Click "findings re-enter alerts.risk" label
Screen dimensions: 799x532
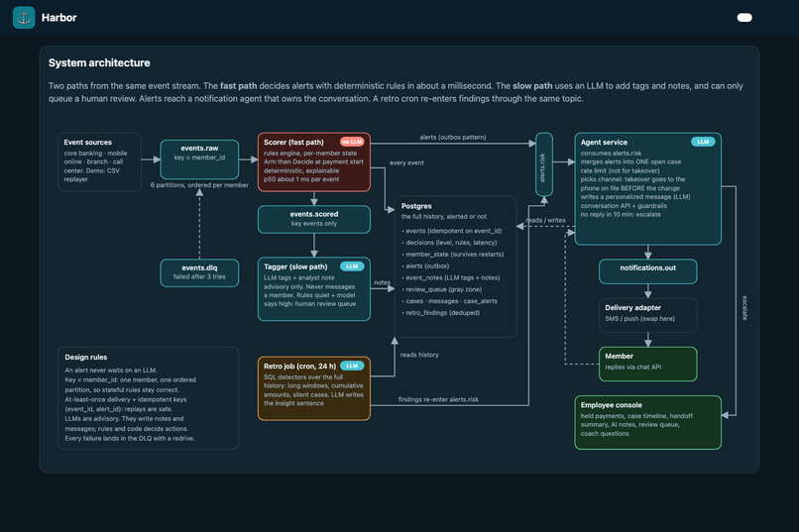(x=438, y=399)
